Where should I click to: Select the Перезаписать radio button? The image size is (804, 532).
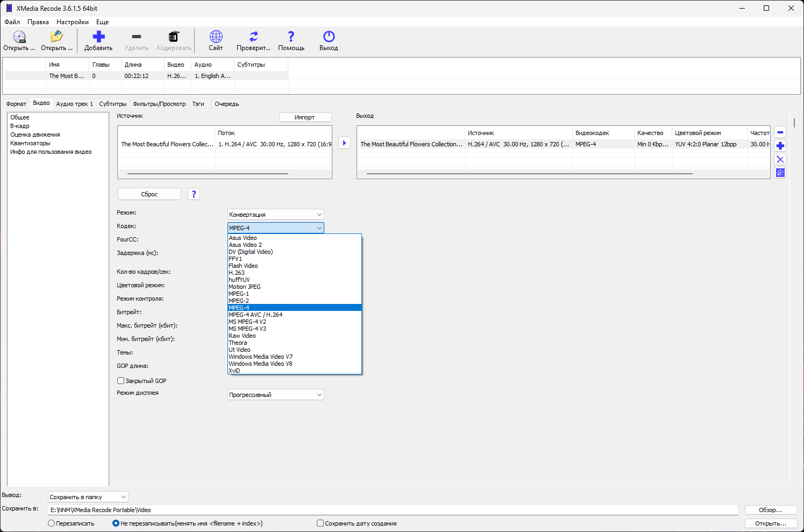tap(52, 523)
